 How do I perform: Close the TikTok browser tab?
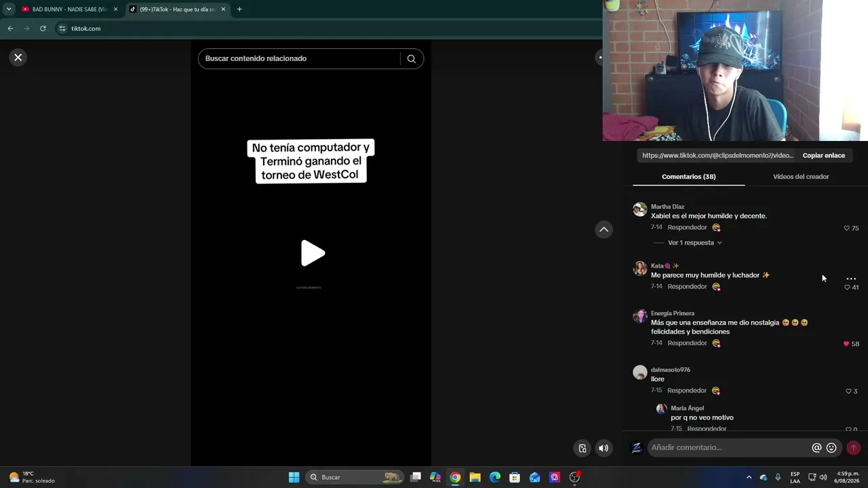point(223,9)
